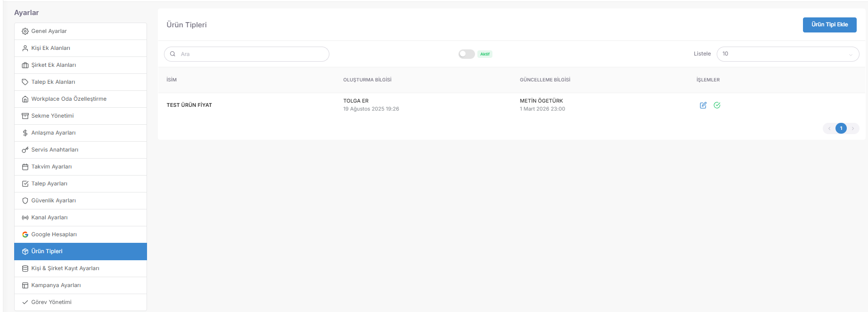Click the Ürün Tipleri box icon

coord(25,251)
